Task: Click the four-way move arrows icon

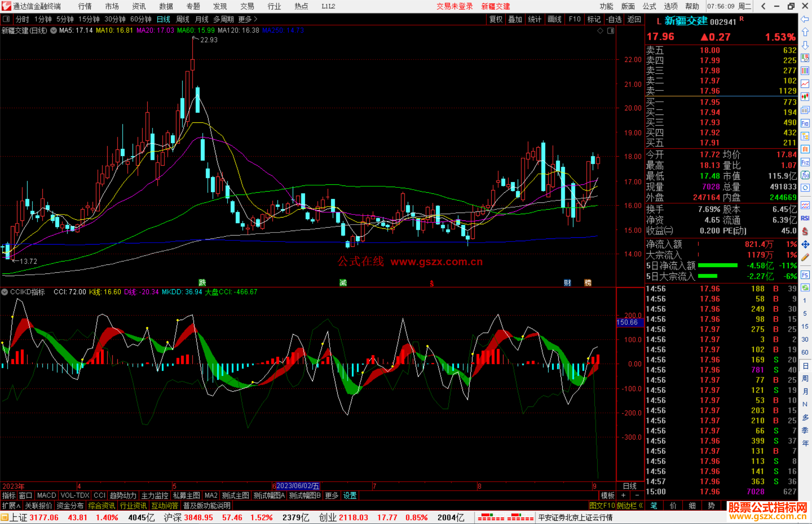Action: [x=805, y=245]
